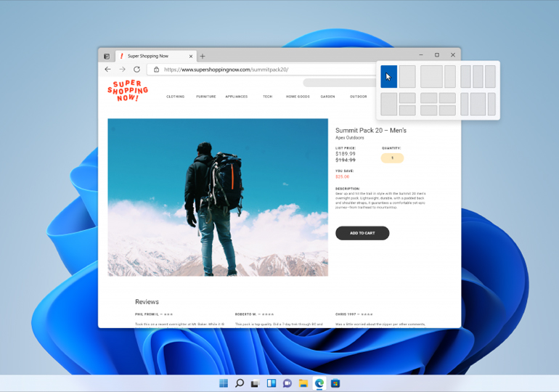This screenshot has height=392, width=559.
Task: Close the Super Shopping Now tab
Action: pyautogui.click(x=191, y=56)
